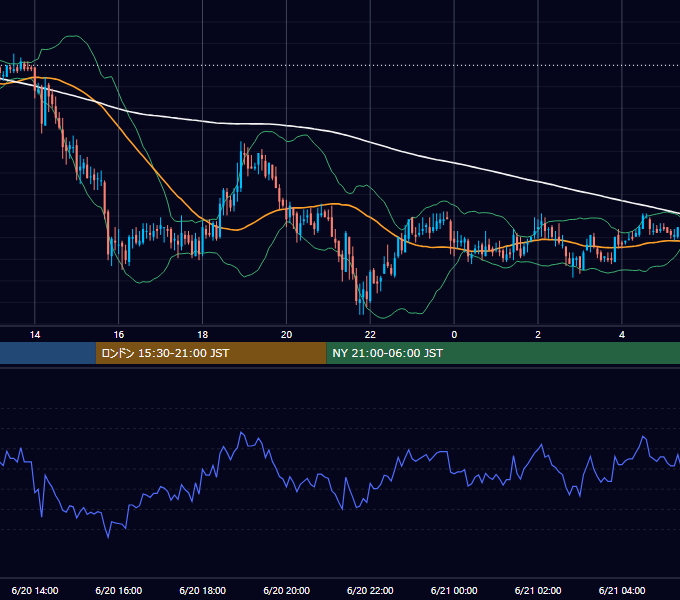680x600 pixels.
Task: Click the hour label 20 on price chart
Action: click(286, 334)
